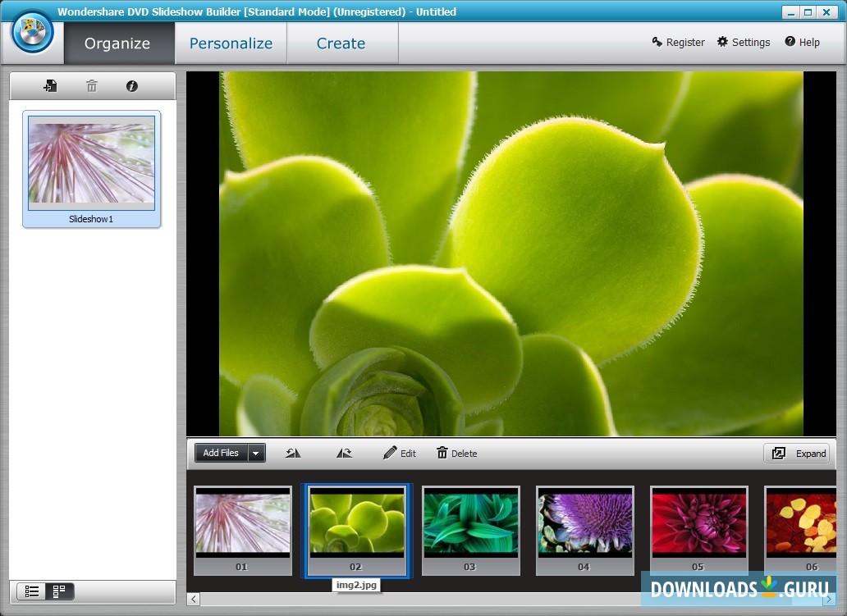The height and width of the screenshot is (616, 847).
Task: Rotate the selected photo clockwise
Action: pyautogui.click(x=344, y=452)
